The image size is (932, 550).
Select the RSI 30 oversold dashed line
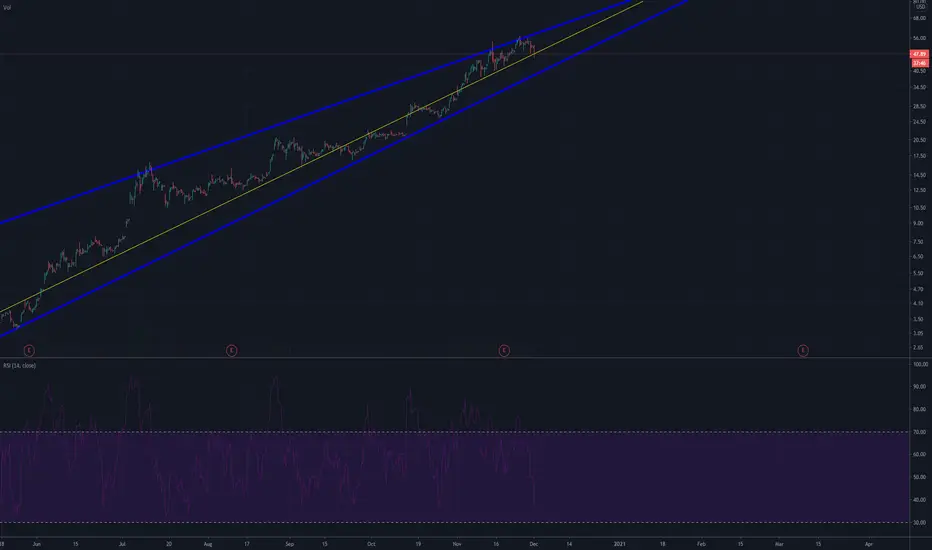[455, 523]
